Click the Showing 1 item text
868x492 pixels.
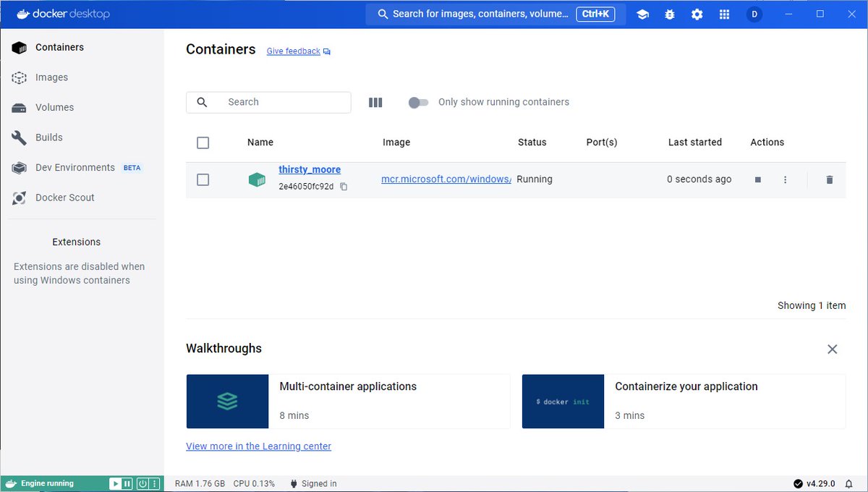click(x=812, y=305)
